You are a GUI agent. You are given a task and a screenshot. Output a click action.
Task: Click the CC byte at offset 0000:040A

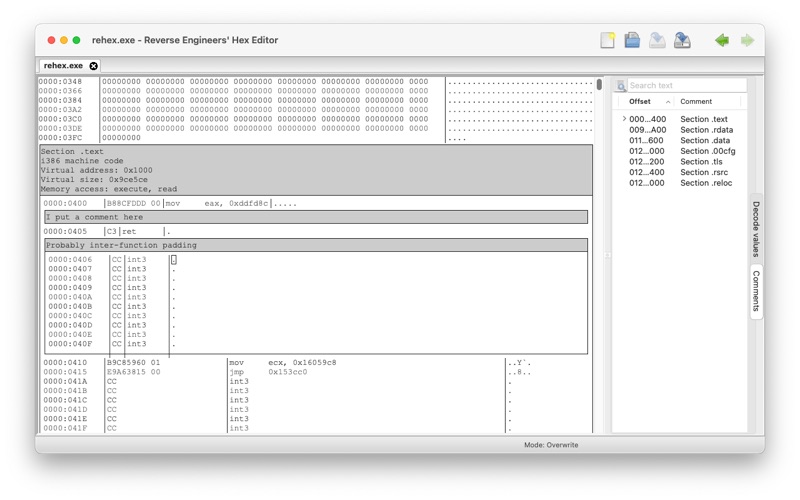117,297
